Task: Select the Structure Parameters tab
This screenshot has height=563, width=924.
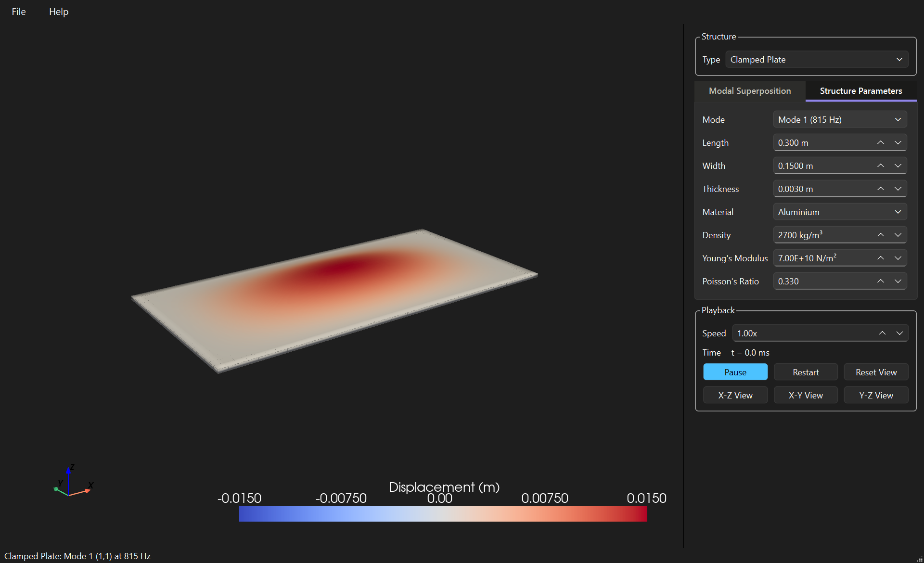Action: pos(861,91)
